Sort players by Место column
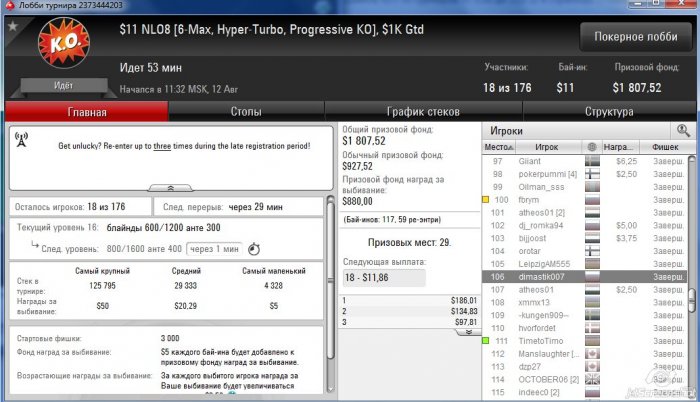The height and width of the screenshot is (402, 700). coord(498,147)
